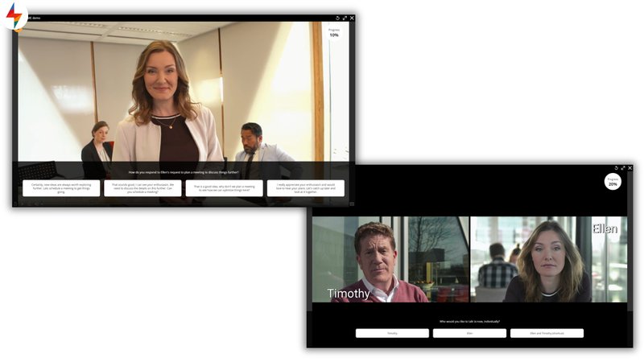This screenshot has width=644, height=362.
Task: Click the Progress 20% indicator
Action: click(x=613, y=182)
